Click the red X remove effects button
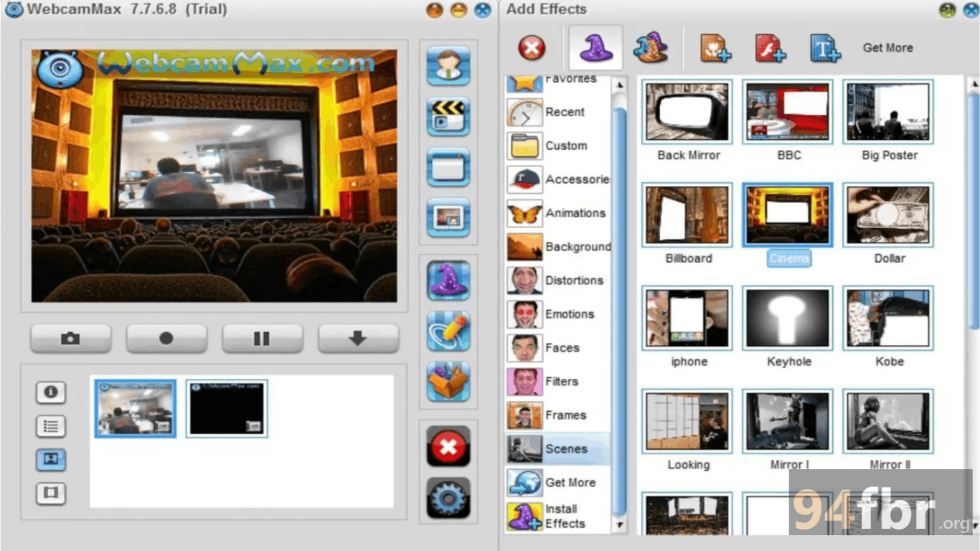 click(x=448, y=446)
